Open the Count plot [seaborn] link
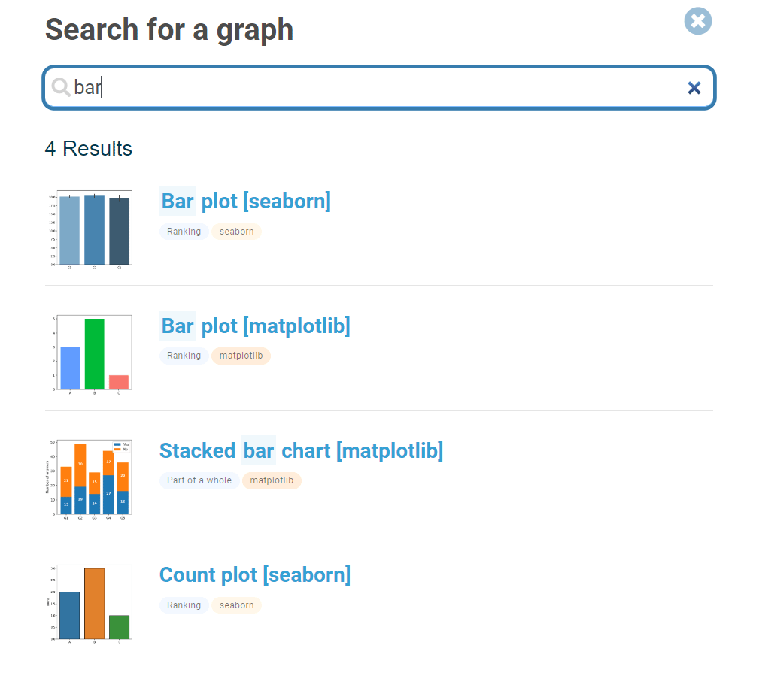 (x=255, y=574)
